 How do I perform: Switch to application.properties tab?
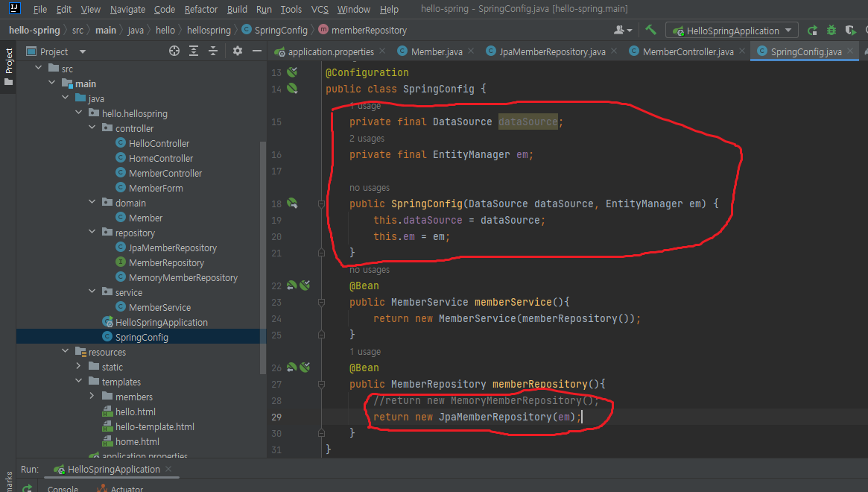[x=331, y=51]
